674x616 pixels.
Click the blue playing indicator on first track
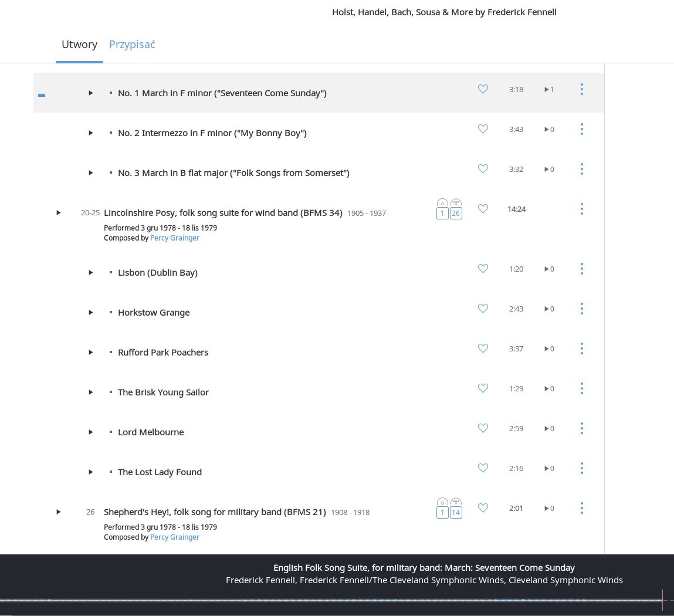tap(42, 95)
